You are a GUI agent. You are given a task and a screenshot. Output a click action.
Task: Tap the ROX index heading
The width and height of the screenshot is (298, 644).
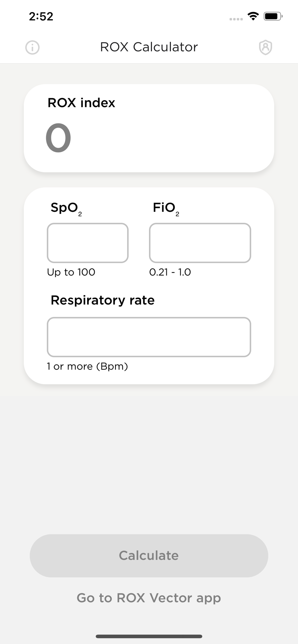point(81,103)
